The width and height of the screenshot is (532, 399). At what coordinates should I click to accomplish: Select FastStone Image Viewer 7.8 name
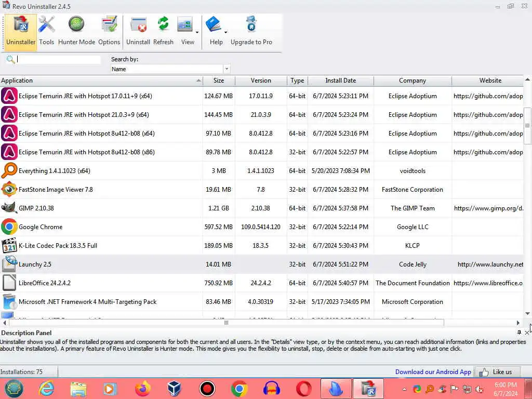pyautogui.click(x=56, y=189)
